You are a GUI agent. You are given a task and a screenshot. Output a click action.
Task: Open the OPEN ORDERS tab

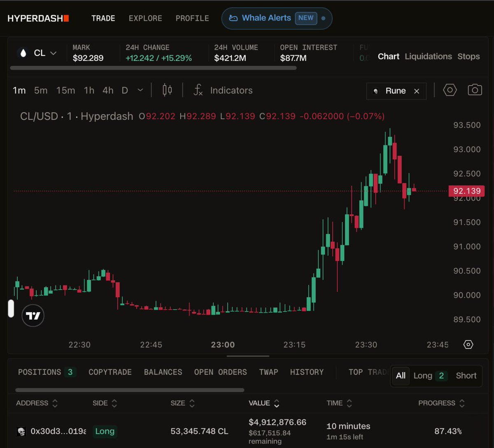click(x=221, y=372)
